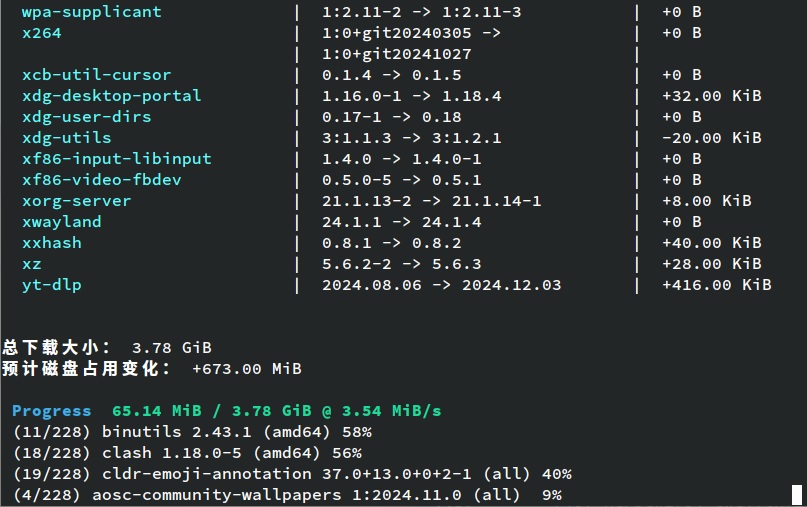
Task: Click the total download size 3.78 GiB
Action: pyautogui.click(x=171, y=348)
